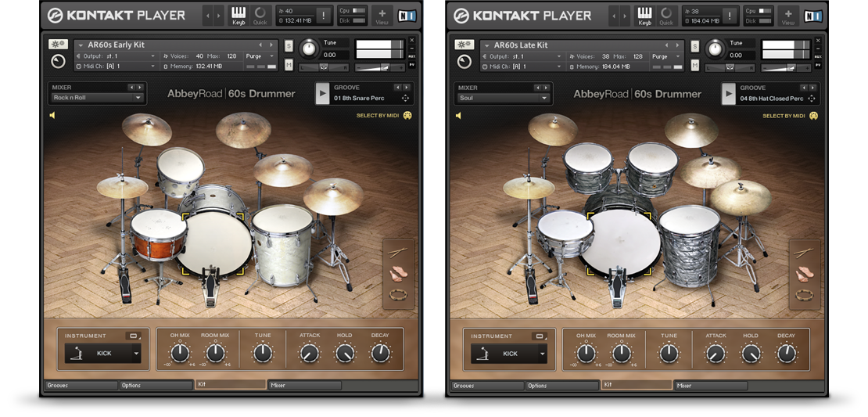
Task: Open KICK instrument dropdown in Late Kit window
Action: (x=509, y=354)
